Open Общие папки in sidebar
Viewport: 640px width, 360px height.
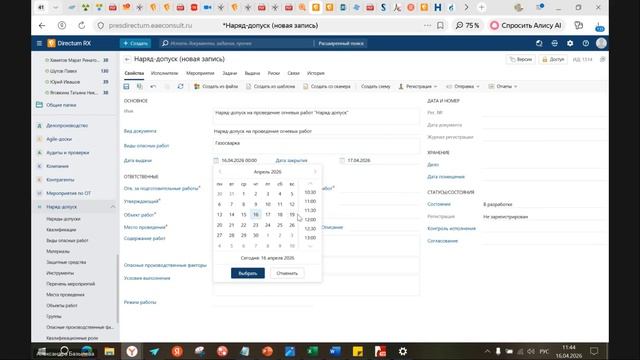[x=61, y=105]
